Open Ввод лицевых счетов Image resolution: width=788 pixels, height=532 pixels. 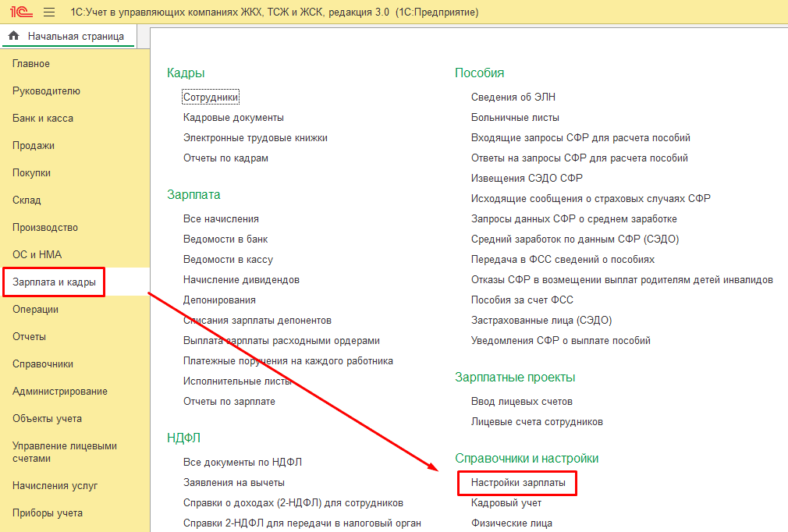point(521,402)
